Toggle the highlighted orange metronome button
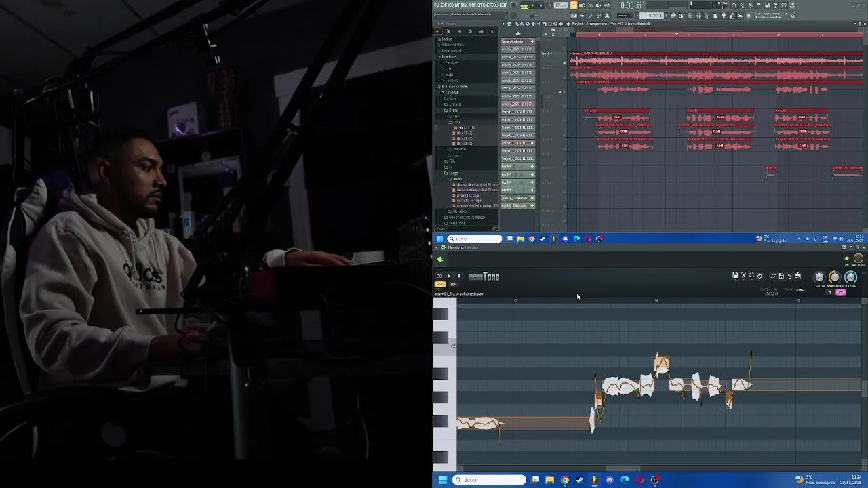 (574, 5)
